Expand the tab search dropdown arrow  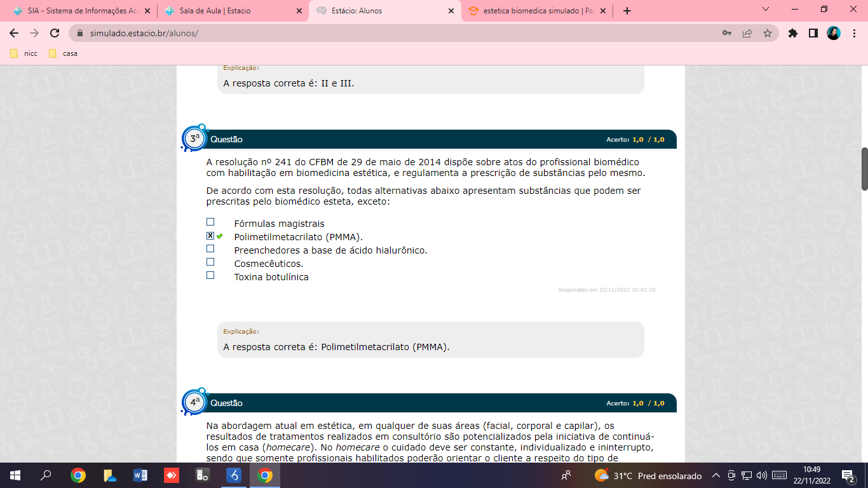coord(765,10)
